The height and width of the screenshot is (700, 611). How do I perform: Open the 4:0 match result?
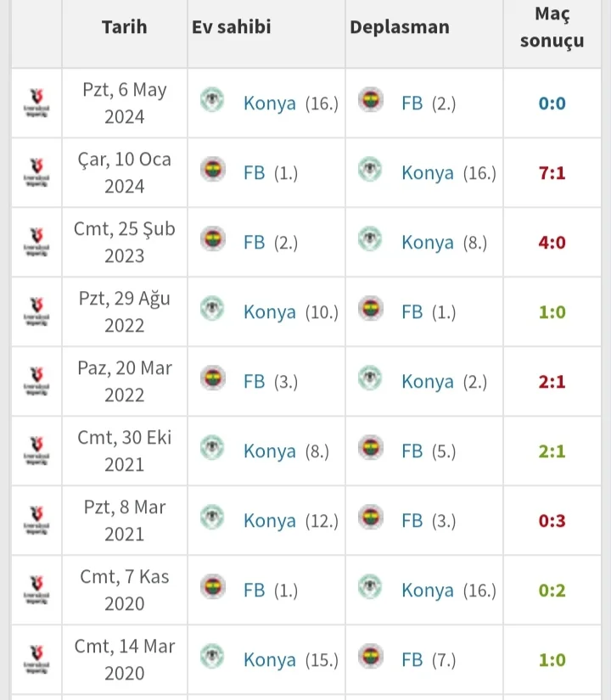click(x=552, y=243)
